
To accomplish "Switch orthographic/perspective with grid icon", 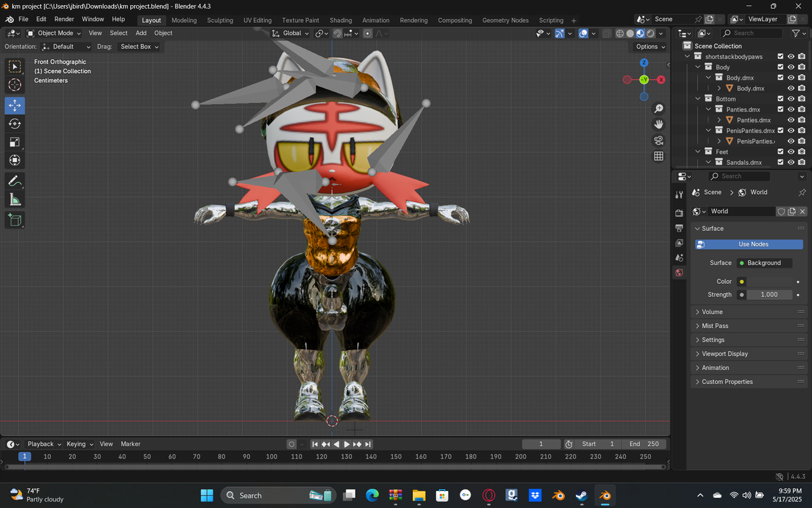I will pos(658,156).
